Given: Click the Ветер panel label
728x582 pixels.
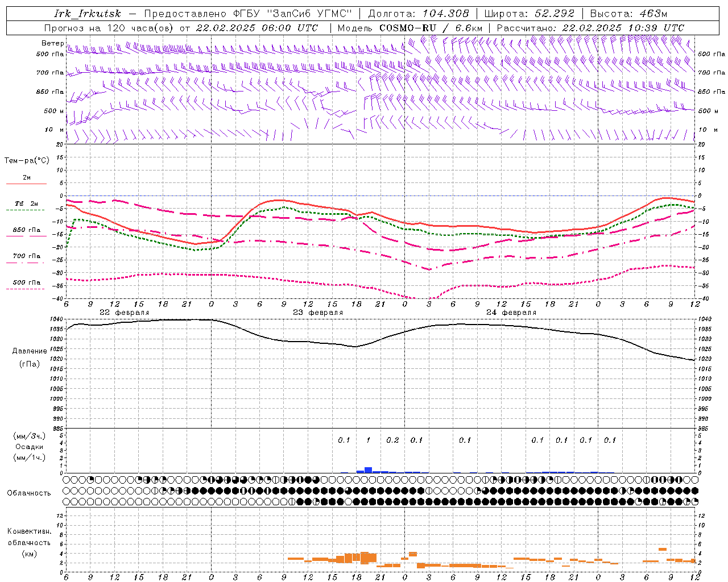Looking at the screenshot, I should click(52, 43).
